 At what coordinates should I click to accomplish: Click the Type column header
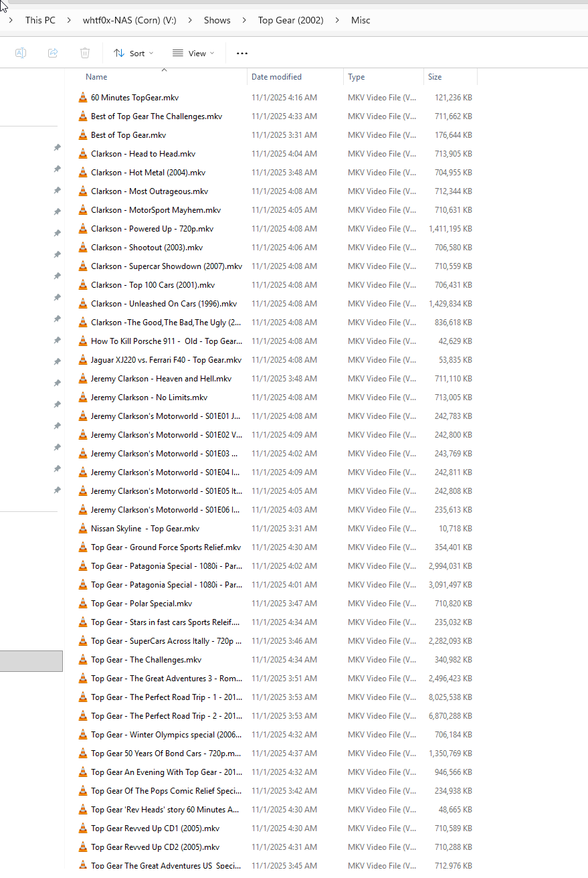point(356,77)
